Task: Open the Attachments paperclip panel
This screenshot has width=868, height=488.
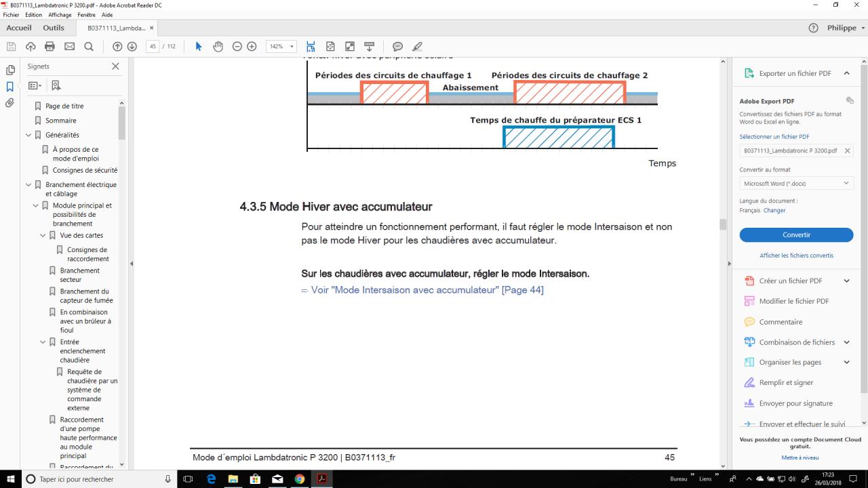Action: click(10, 103)
